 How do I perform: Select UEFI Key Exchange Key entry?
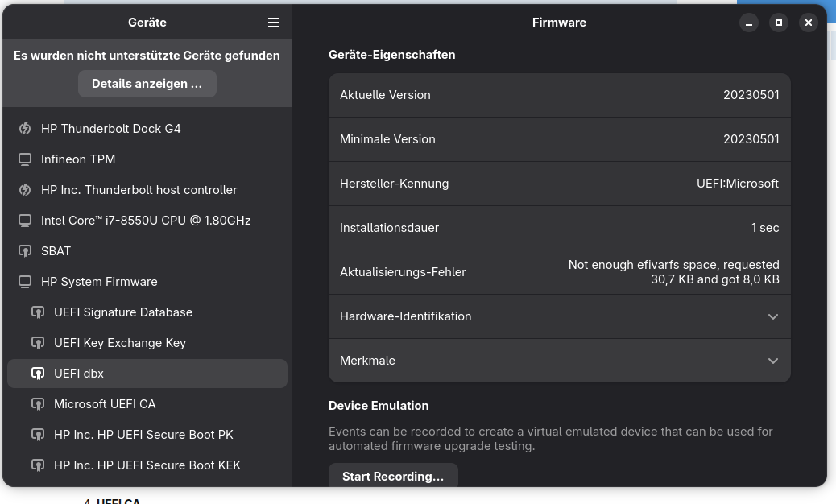(x=120, y=343)
